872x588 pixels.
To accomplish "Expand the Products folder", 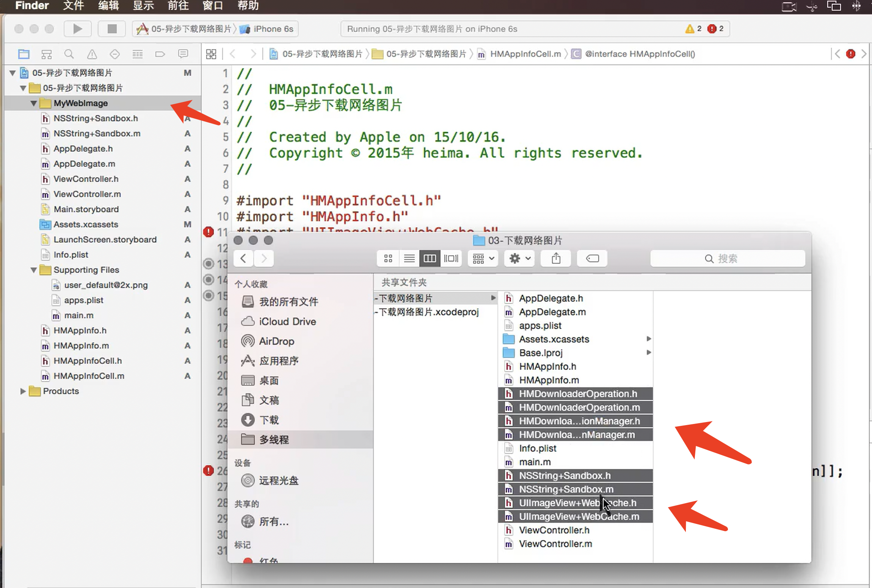I will click(x=23, y=391).
